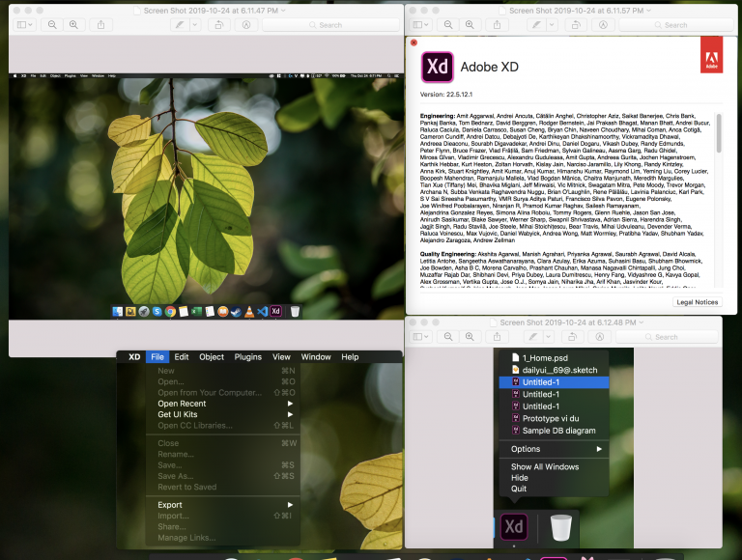742x560 pixels.
Task: Click the red Adobe logo badge
Action: (711, 54)
